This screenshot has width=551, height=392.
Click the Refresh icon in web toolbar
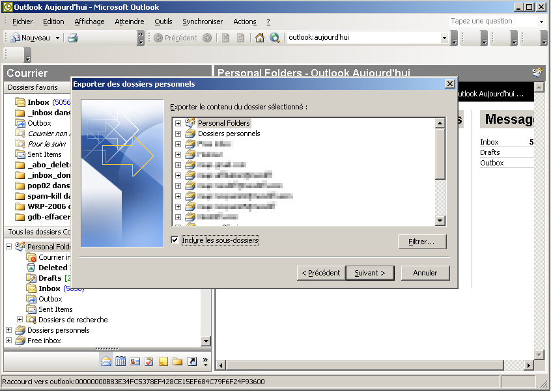point(240,38)
